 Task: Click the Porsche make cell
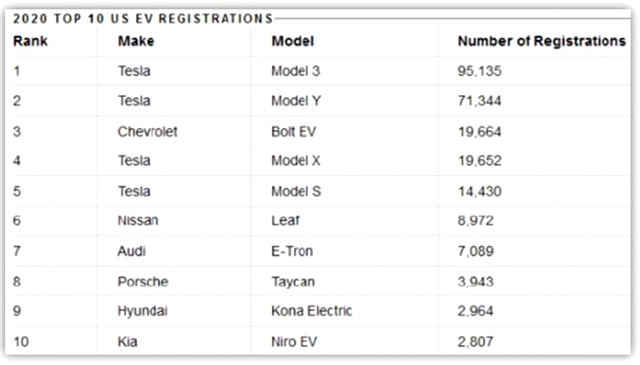pyautogui.click(x=143, y=281)
